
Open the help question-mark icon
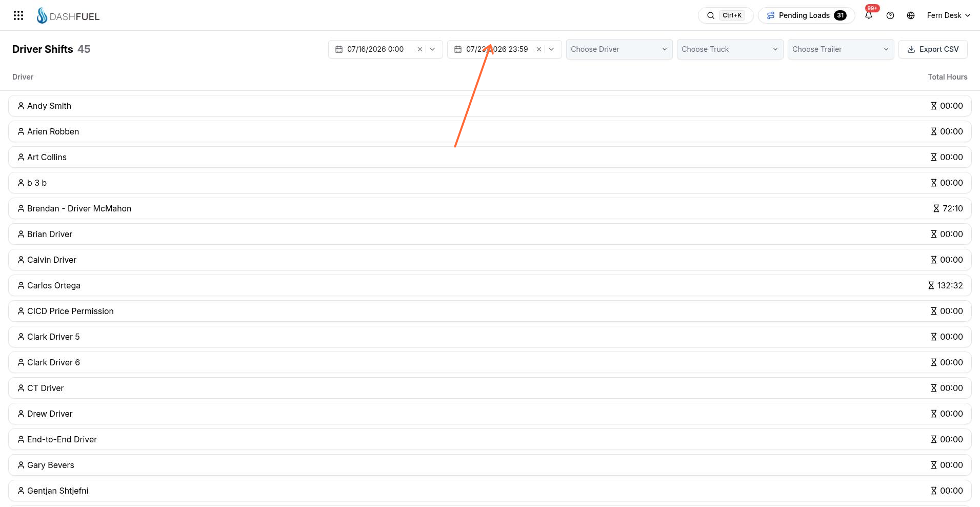pos(890,15)
